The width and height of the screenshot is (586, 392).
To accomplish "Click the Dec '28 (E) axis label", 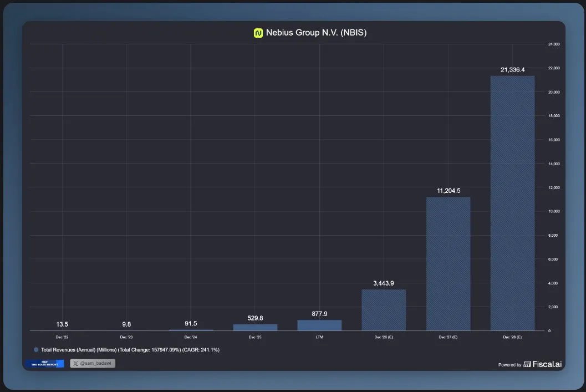I will [x=512, y=337].
